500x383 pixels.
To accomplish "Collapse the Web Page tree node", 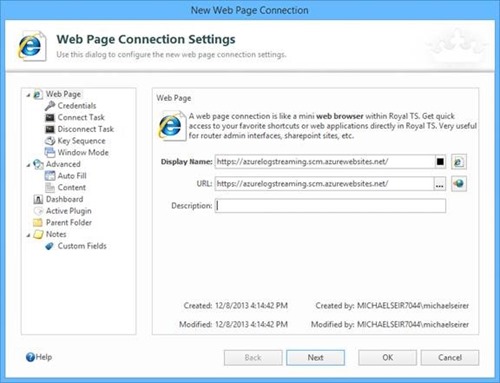I will pyautogui.click(x=28, y=95).
